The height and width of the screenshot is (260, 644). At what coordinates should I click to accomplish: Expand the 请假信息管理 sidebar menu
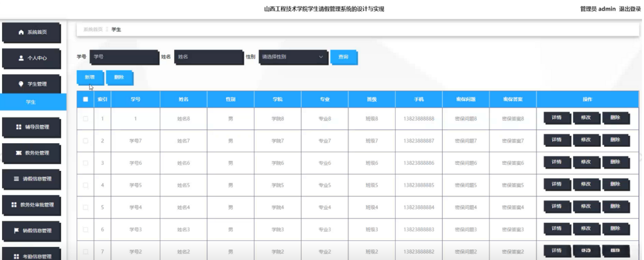(x=32, y=179)
